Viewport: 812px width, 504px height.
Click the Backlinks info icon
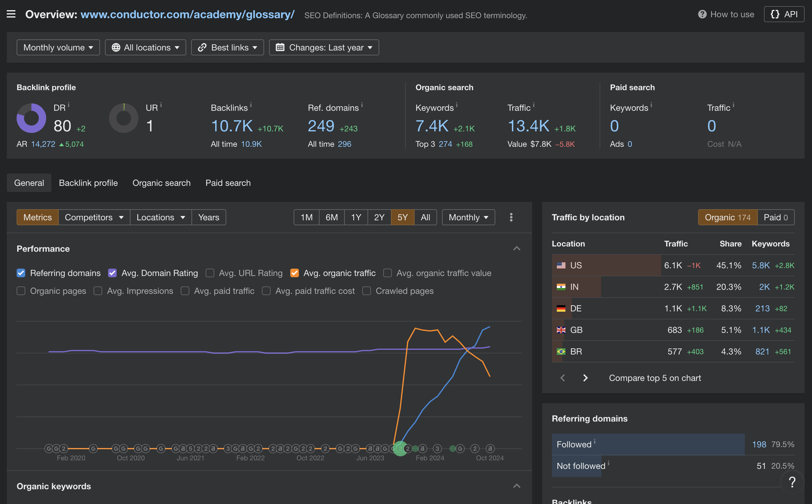(x=251, y=105)
